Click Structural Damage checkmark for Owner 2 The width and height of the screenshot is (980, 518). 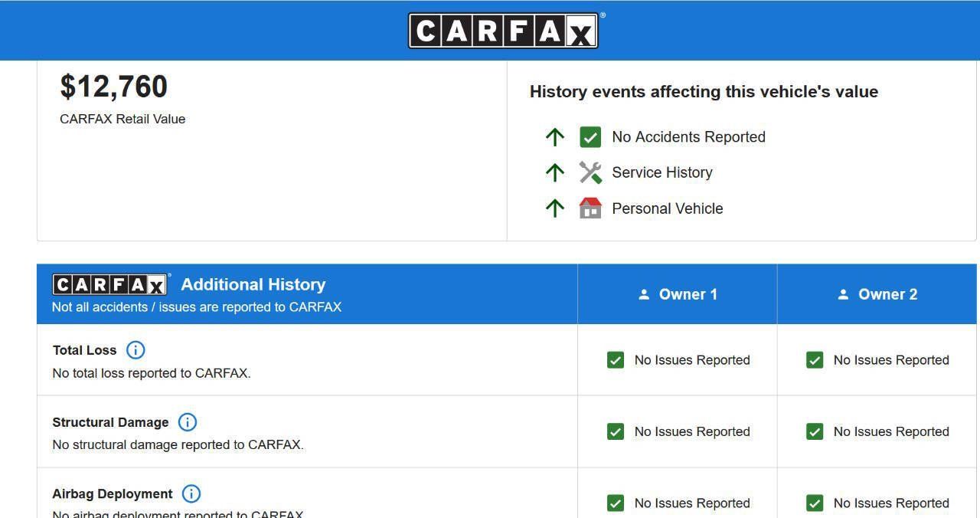click(815, 431)
